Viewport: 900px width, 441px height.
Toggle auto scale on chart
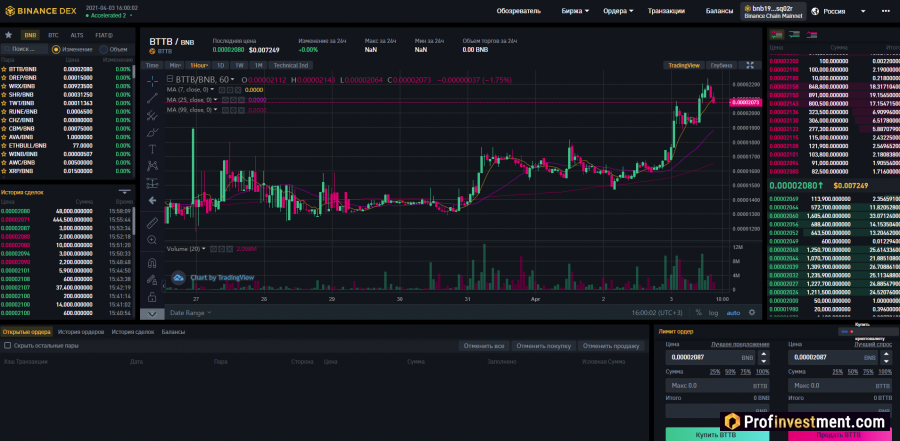click(733, 312)
